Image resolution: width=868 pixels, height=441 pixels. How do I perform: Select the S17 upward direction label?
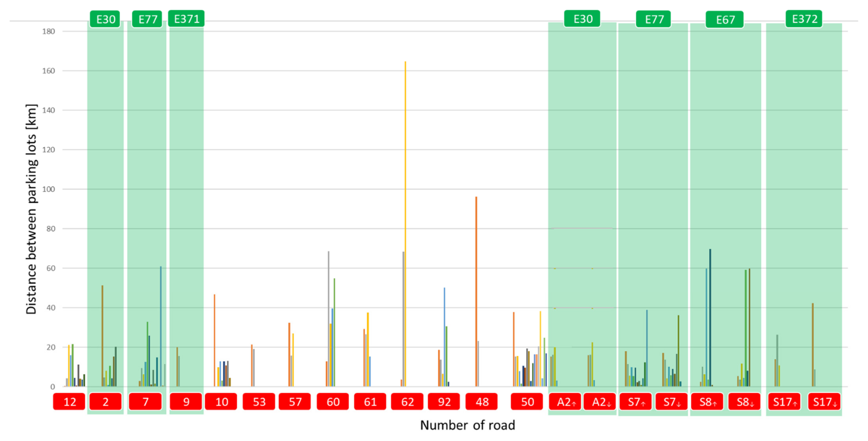click(x=784, y=402)
